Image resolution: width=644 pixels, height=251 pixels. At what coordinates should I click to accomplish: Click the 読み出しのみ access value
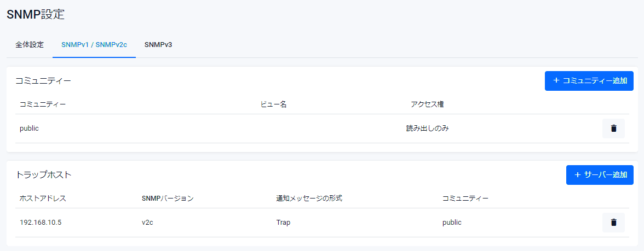pos(423,129)
